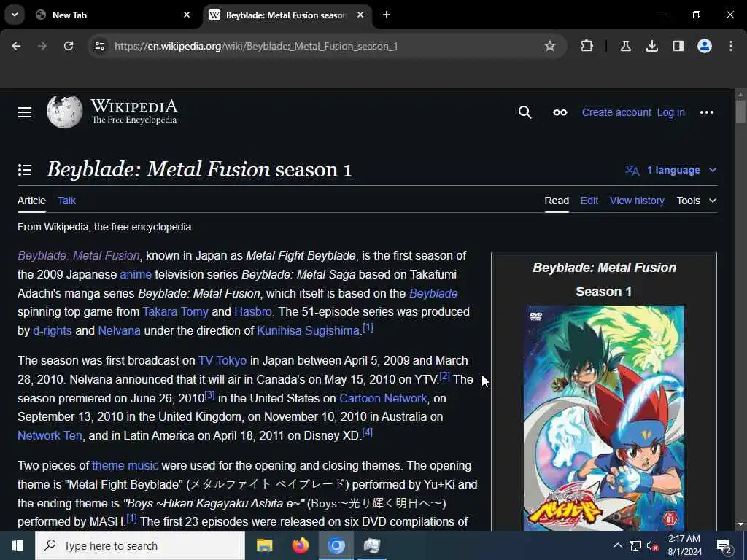
Task: Reload the page with refresh icon
Action: [69, 46]
